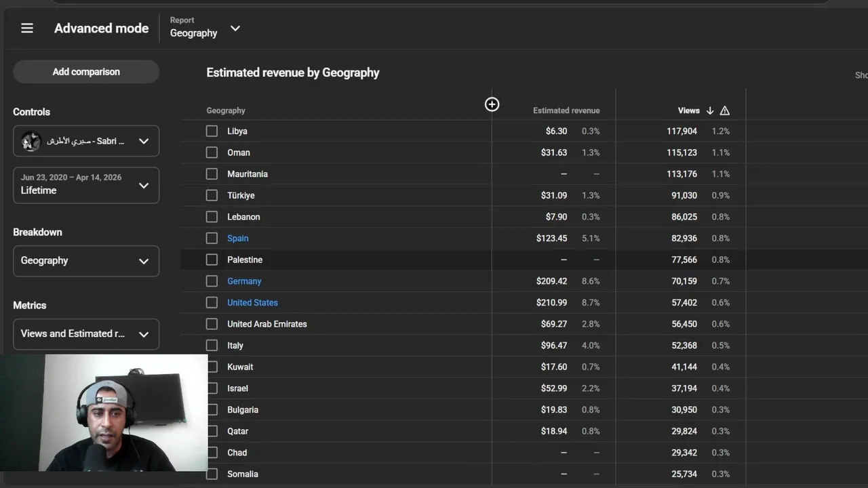Open the Spain geography link
868x488 pixels.
238,239
